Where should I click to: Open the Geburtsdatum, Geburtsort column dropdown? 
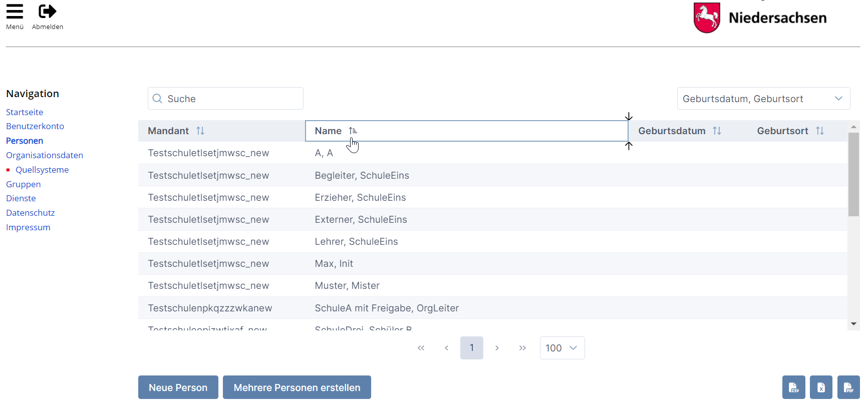click(763, 99)
